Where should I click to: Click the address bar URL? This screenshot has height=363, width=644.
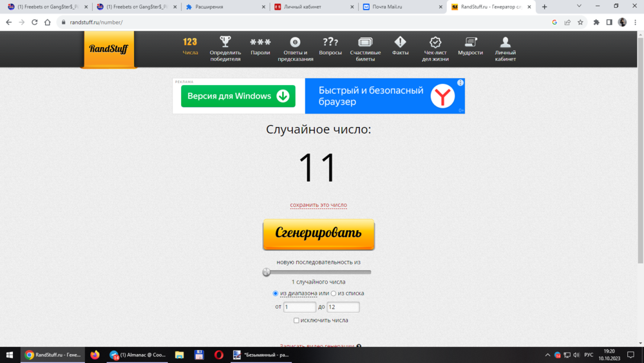point(96,22)
